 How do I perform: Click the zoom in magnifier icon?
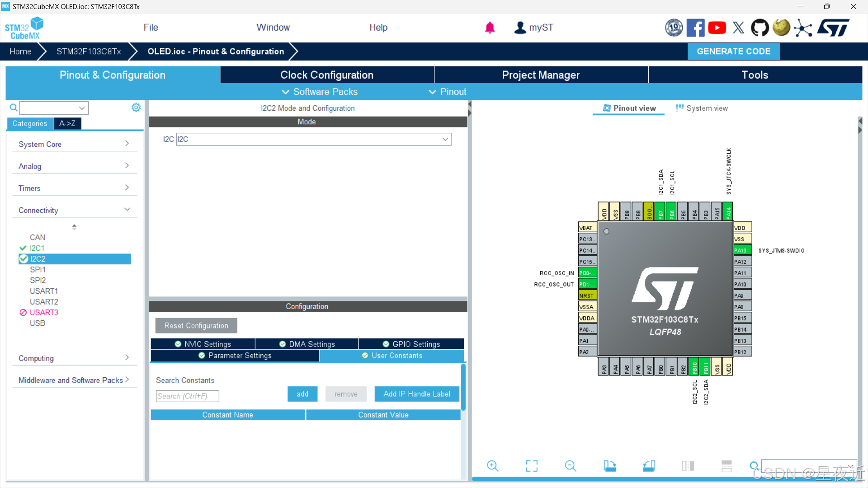[492, 466]
